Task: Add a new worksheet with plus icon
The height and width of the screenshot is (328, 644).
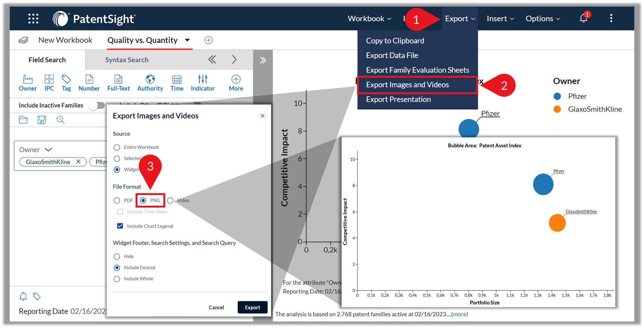Action: tap(209, 40)
